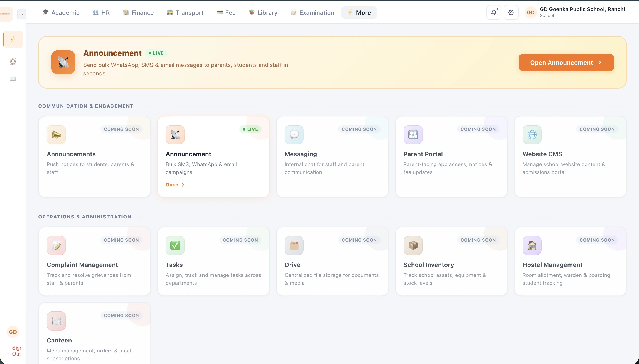Click the Canteen plate icon
This screenshot has height=364, width=639.
point(56,321)
